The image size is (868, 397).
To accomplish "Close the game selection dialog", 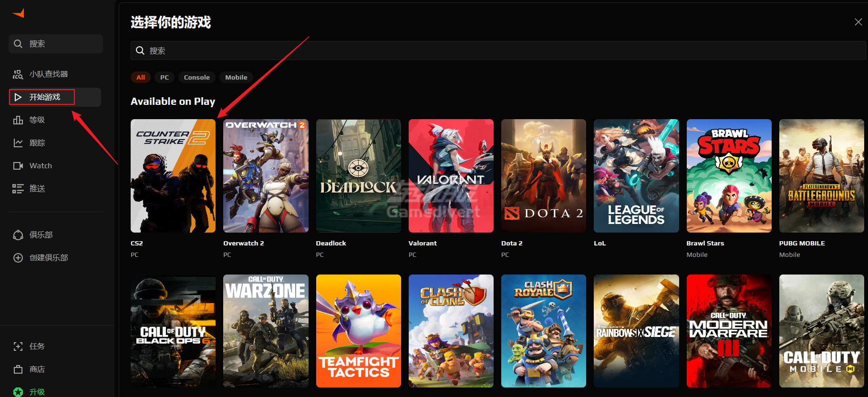I will click(x=858, y=22).
